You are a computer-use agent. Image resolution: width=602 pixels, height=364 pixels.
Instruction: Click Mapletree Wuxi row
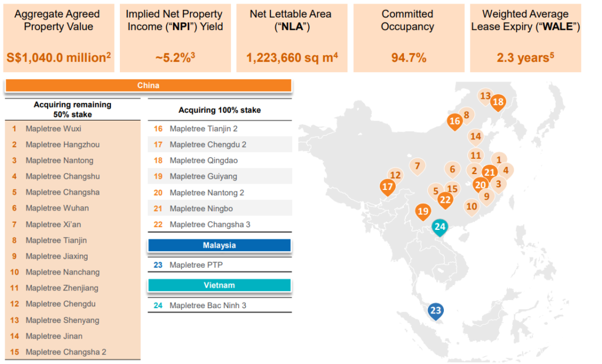[x=72, y=129]
